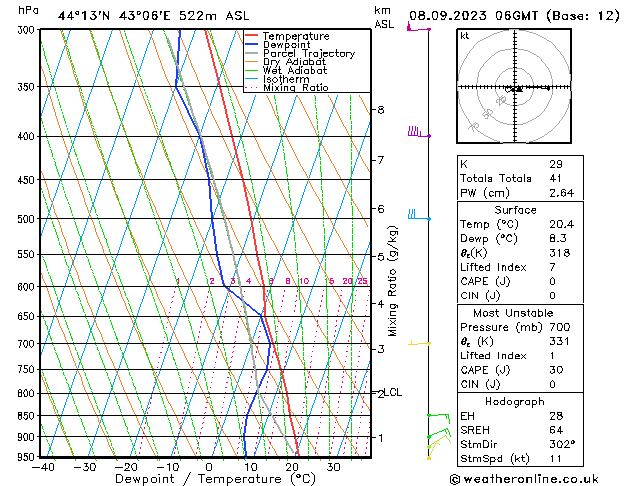Click the LCL marker label
629x486 pixels.
point(392,392)
